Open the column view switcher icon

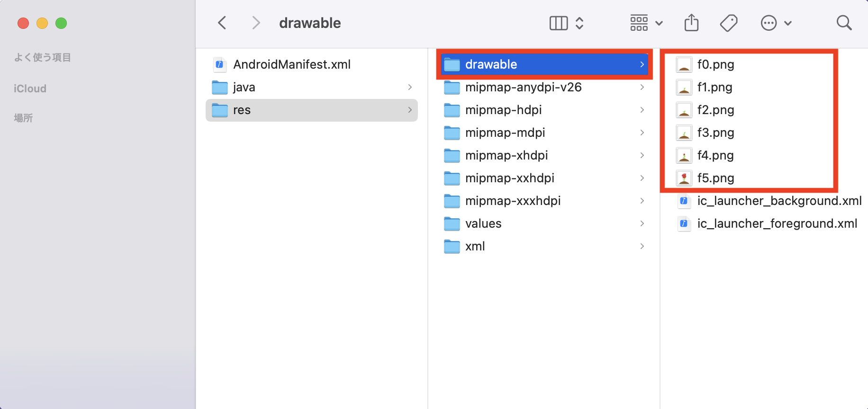tap(567, 23)
